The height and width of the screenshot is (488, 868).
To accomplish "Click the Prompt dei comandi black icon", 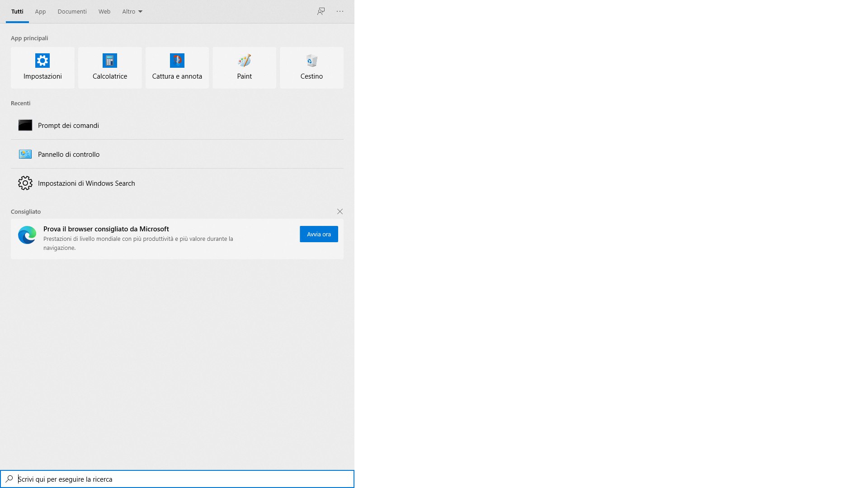I will click(25, 125).
